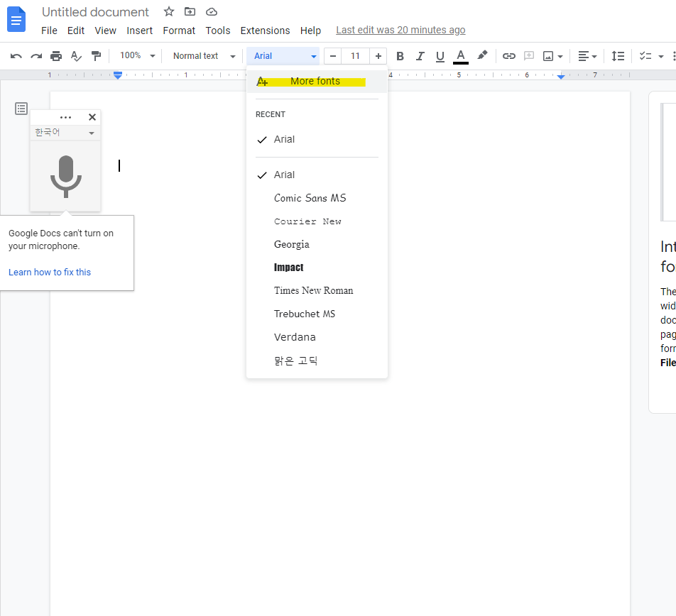
Task: Print the document with printer icon
Action: coord(56,56)
